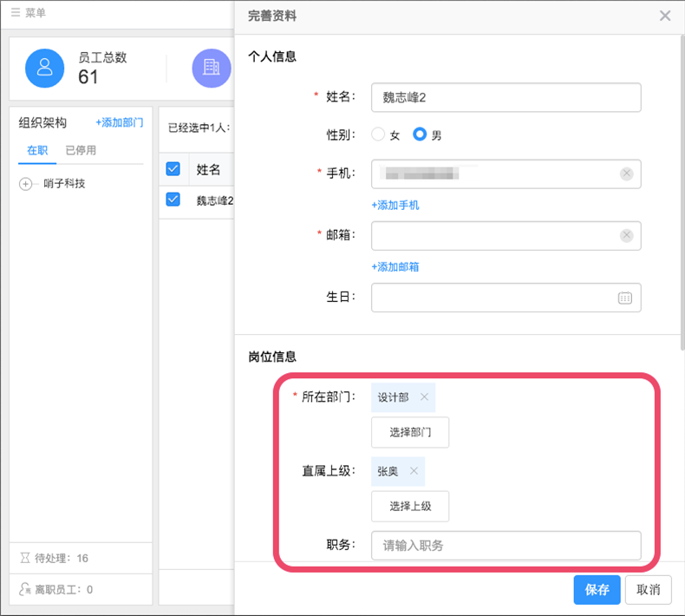The width and height of the screenshot is (685, 616).
Task: Expand the 哨子科技 tree node
Action: [25, 184]
